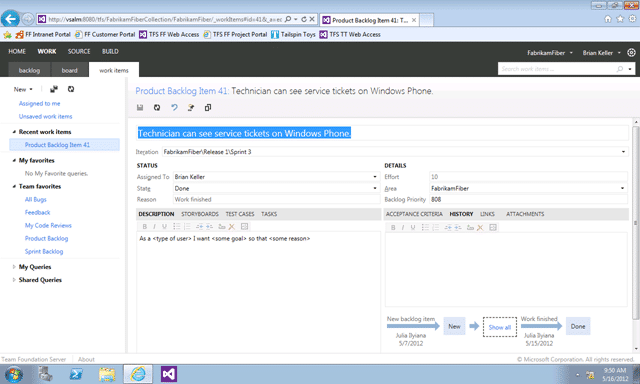Click remove formatting X in History toolbar
The image size is (640, 384).
(480, 227)
